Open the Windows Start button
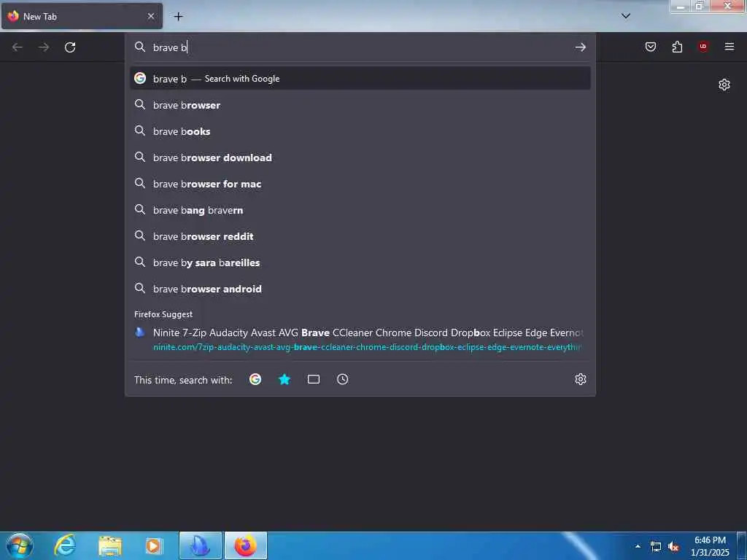 click(19, 545)
